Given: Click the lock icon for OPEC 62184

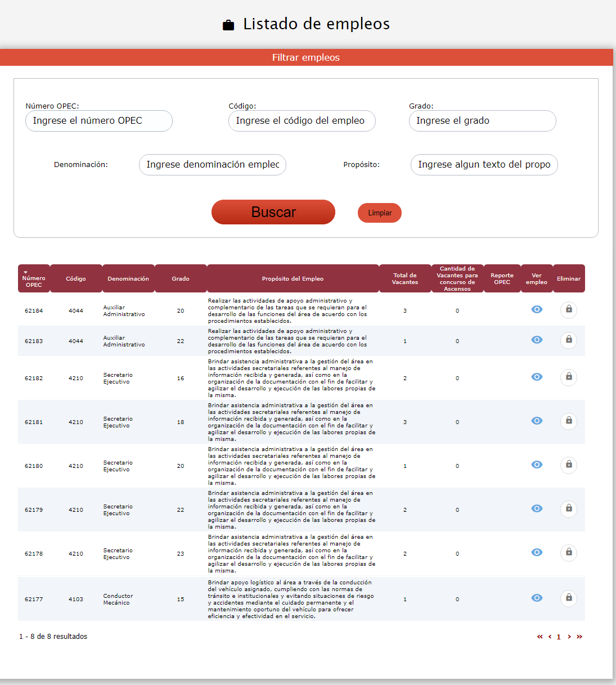Looking at the screenshot, I should (x=568, y=310).
